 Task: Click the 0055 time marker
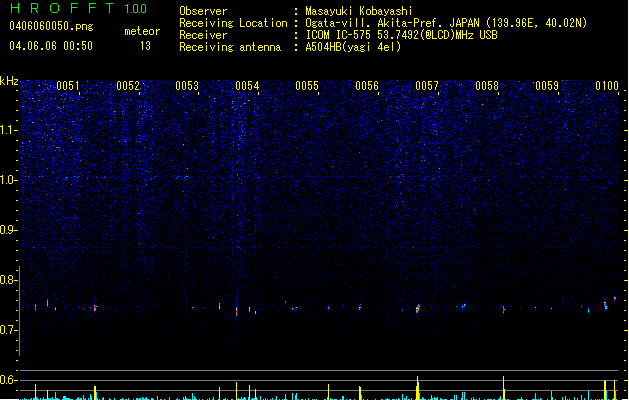(x=307, y=85)
